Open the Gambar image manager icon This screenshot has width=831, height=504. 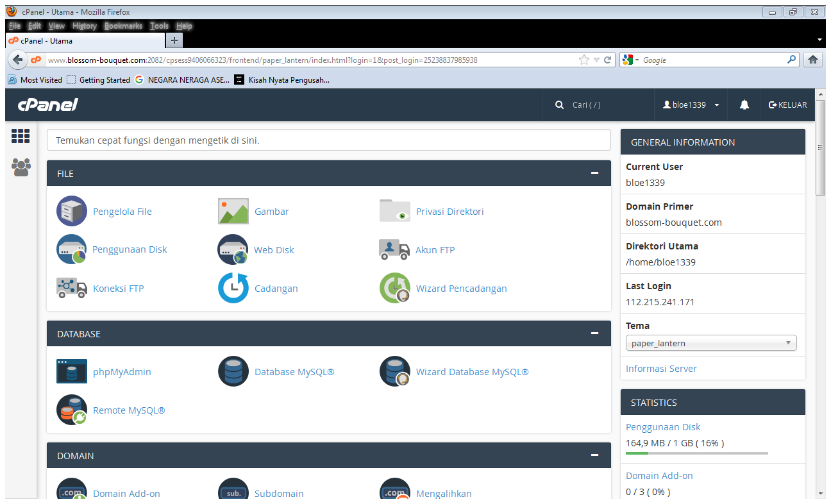pyautogui.click(x=233, y=211)
